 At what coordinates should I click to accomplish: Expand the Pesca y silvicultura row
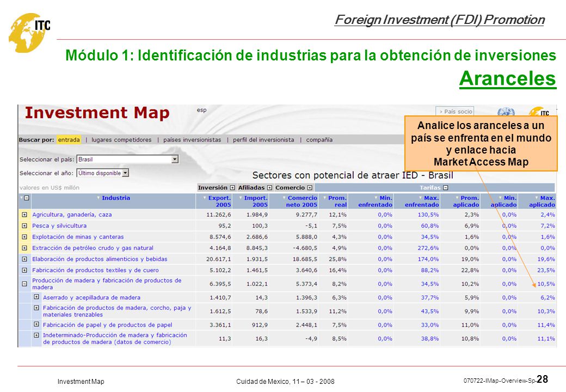[x=24, y=226]
